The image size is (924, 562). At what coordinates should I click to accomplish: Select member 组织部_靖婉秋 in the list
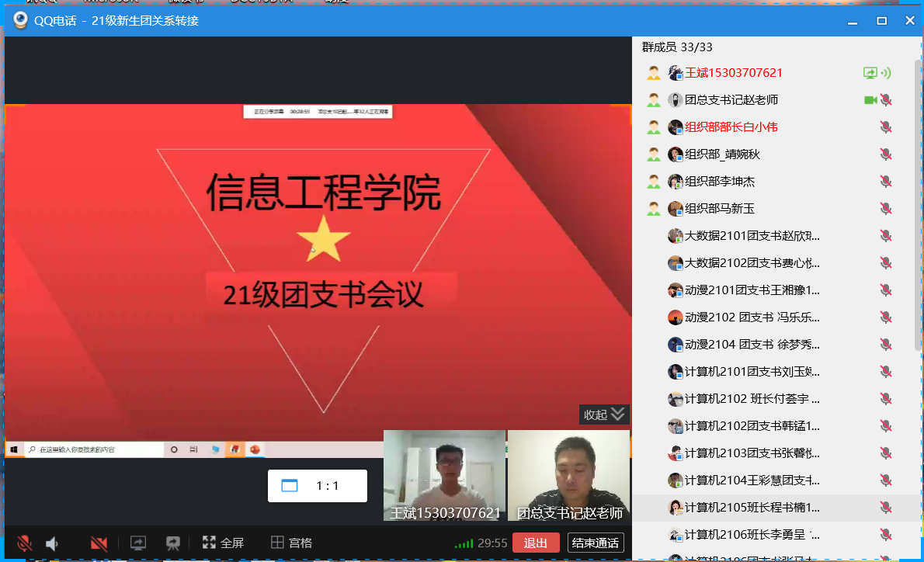tap(722, 154)
